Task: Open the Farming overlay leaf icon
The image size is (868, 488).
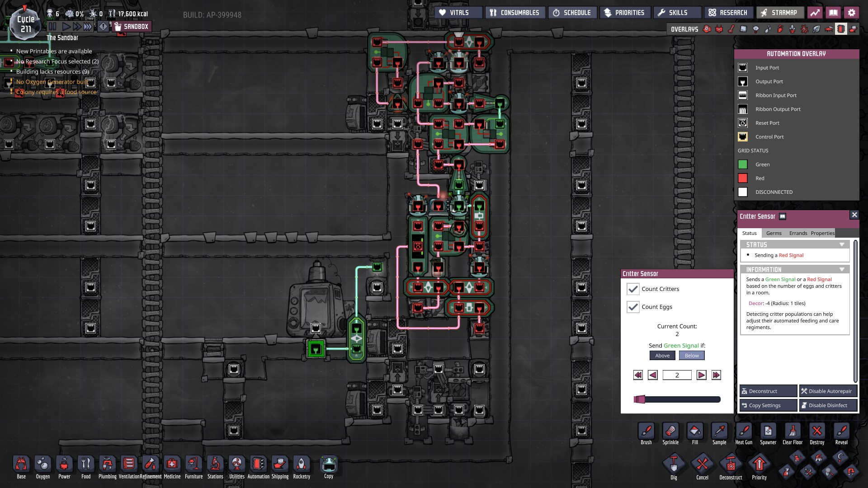Action: (817, 29)
